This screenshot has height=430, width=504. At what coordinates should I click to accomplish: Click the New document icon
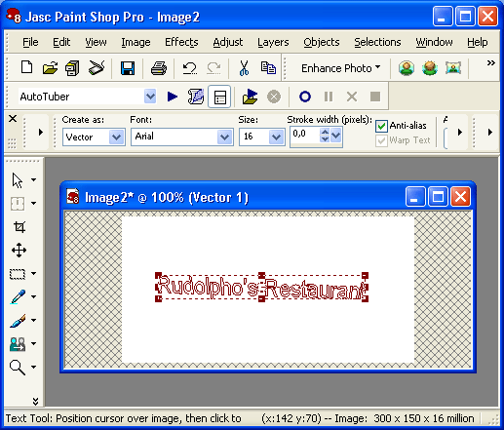pyautogui.click(x=26, y=67)
